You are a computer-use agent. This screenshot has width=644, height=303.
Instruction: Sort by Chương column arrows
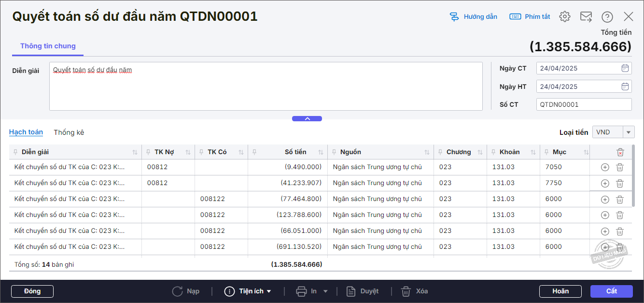coord(480,152)
